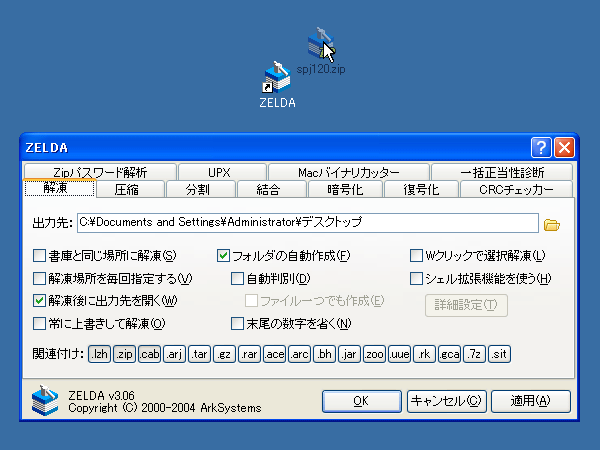This screenshot has height=450, width=600.
Task: Switch to the 復号化 tab
Action: tap(421, 189)
